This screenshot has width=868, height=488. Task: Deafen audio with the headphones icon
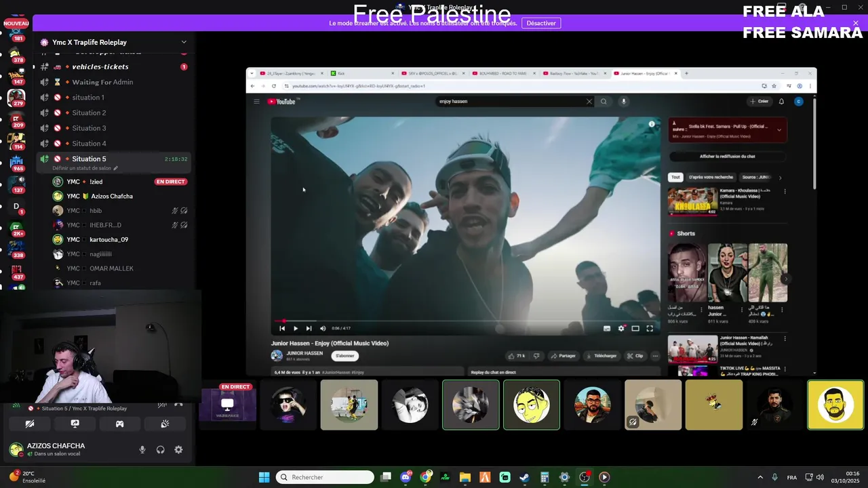(161, 449)
